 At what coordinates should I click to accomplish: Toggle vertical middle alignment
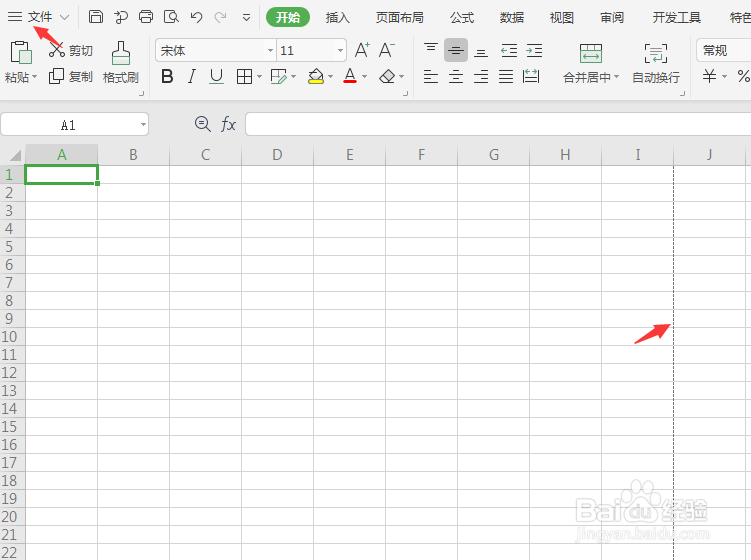pos(456,50)
